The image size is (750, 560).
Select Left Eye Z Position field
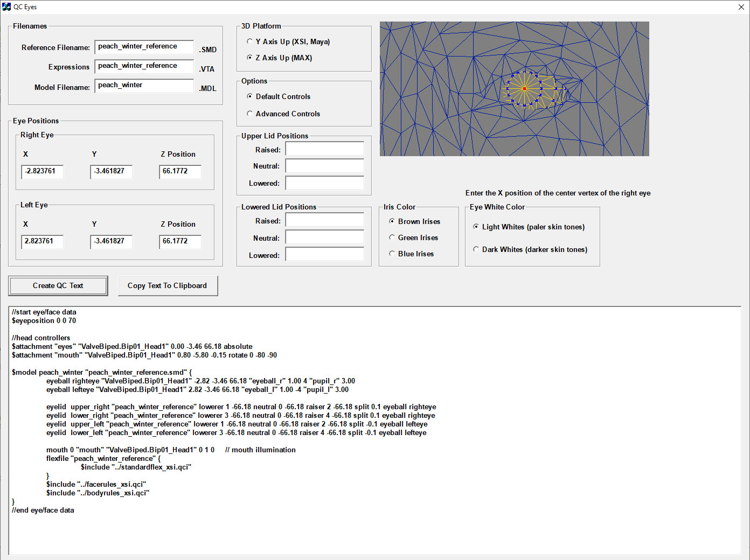click(x=180, y=242)
